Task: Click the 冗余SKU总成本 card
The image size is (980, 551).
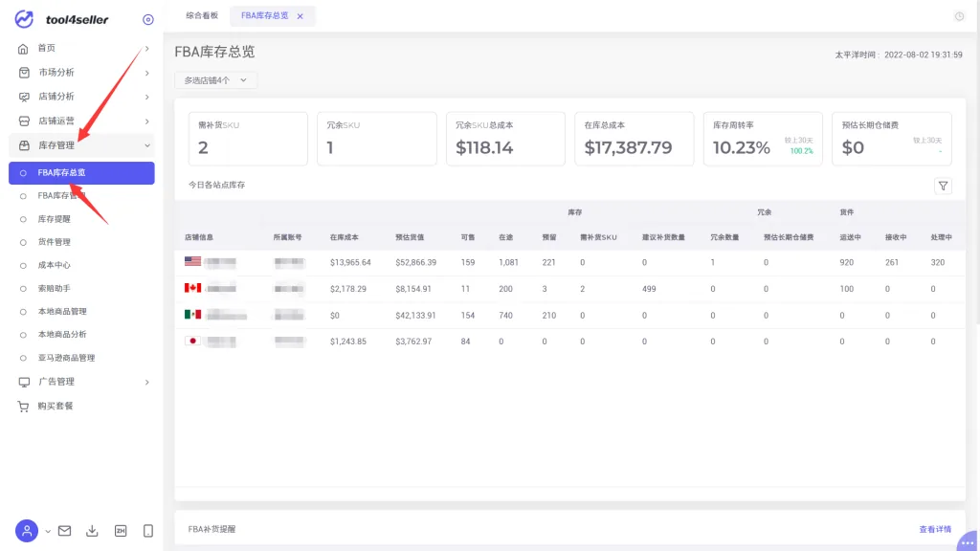Action: click(505, 139)
